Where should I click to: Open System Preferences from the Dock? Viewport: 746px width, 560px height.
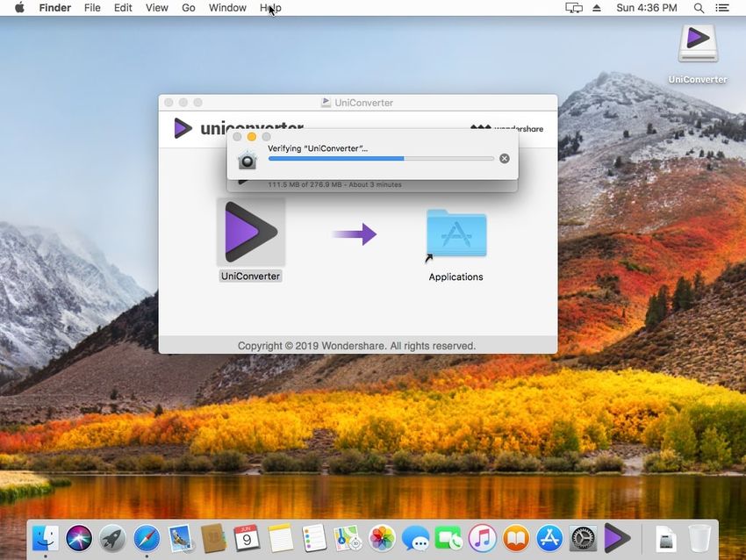tap(583, 537)
